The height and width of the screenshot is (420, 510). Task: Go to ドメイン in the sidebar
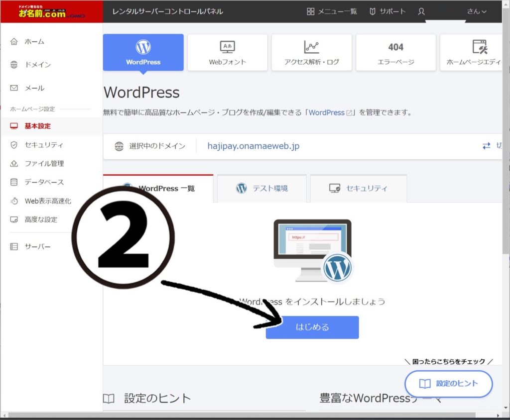click(x=38, y=65)
